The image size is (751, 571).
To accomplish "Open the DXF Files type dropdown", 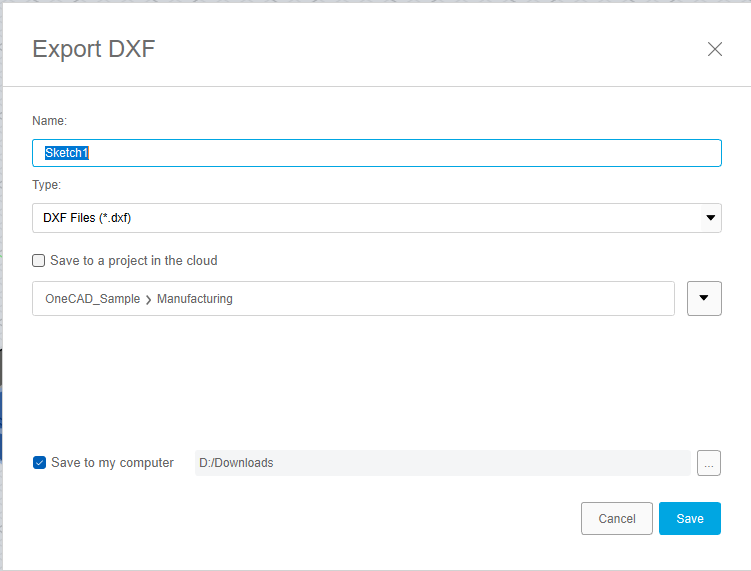I will click(x=376, y=218).
